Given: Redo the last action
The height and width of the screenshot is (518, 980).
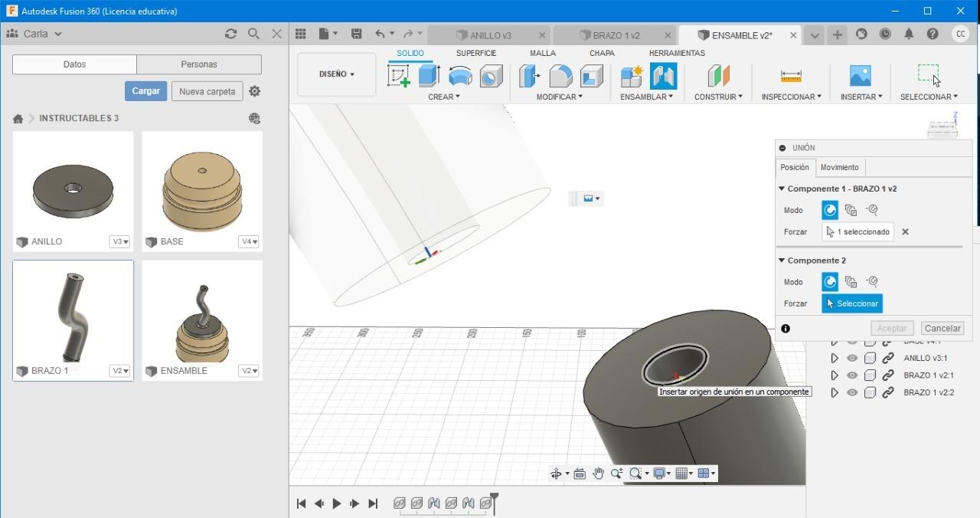Looking at the screenshot, I should pos(408,34).
